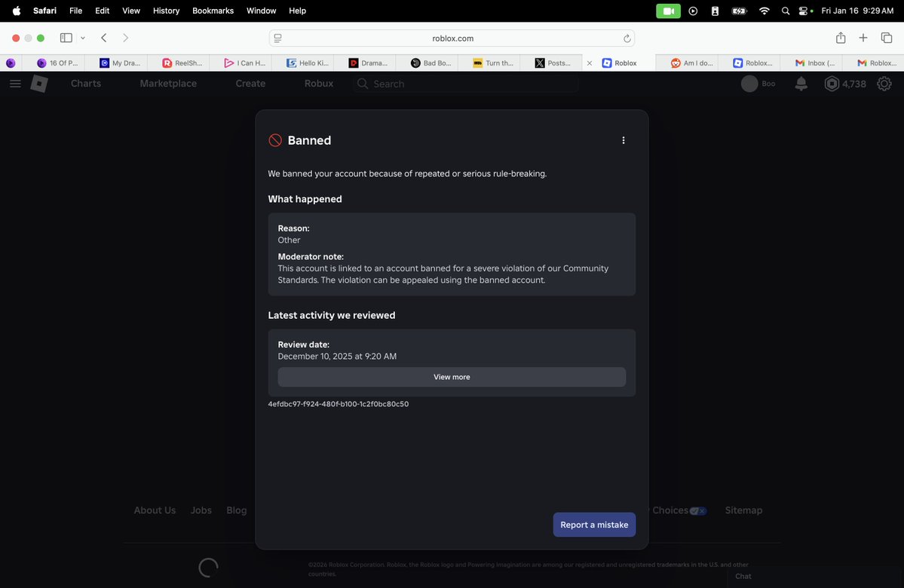Open the Marketplace link
The image size is (904, 588).
coord(168,84)
